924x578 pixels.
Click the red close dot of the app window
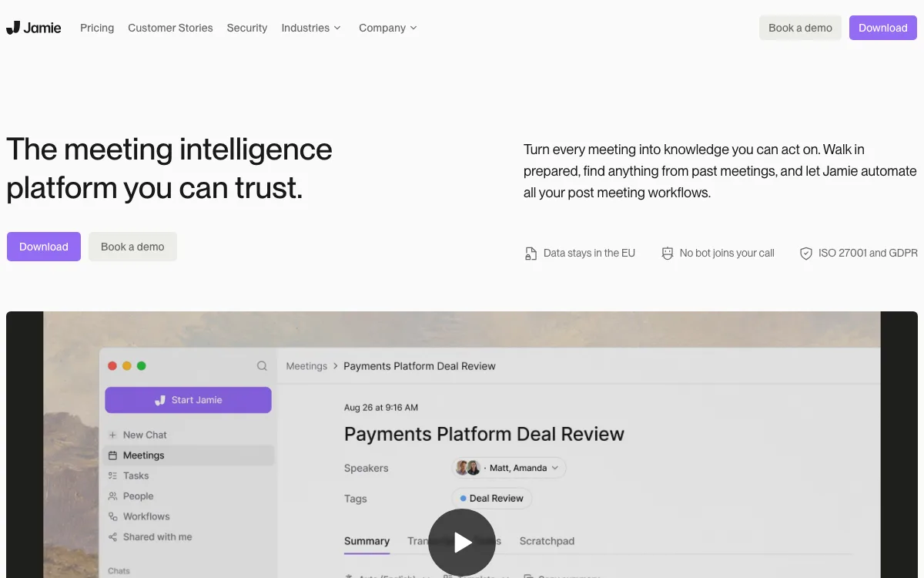tap(112, 366)
